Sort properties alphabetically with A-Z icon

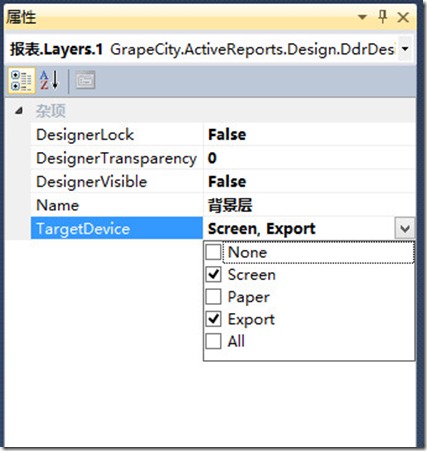[x=49, y=80]
